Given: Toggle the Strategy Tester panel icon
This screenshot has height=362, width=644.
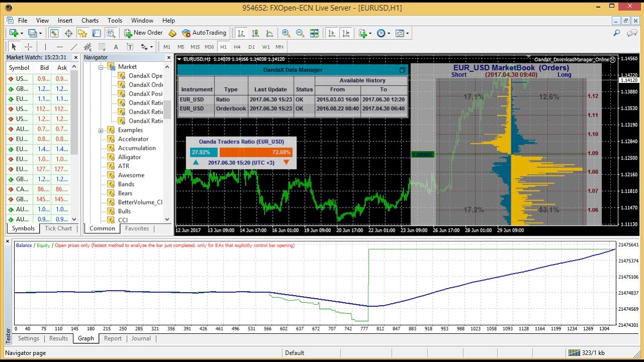Looking at the screenshot, I should pos(111,33).
